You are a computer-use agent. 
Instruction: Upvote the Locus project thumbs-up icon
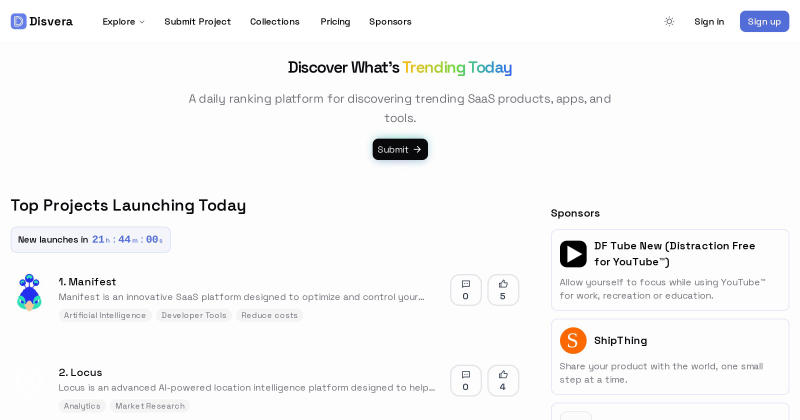[x=503, y=381]
